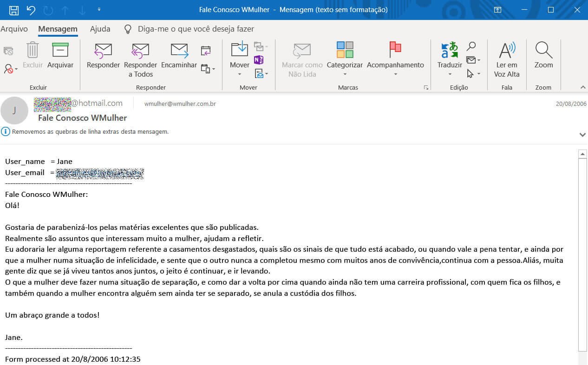Start Ler em Voz Alta
The width and height of the screenshot is (588, 365).
click(x=507, y=60)
